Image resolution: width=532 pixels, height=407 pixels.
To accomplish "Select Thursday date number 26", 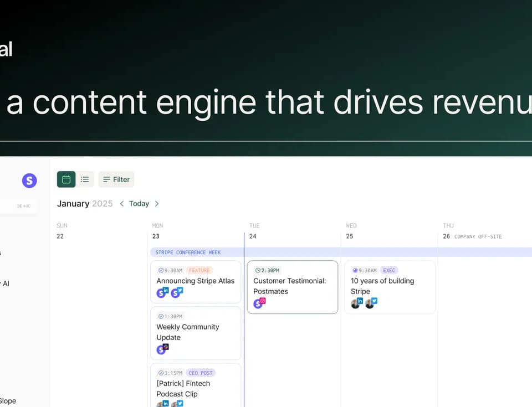I will click(447, 236).
